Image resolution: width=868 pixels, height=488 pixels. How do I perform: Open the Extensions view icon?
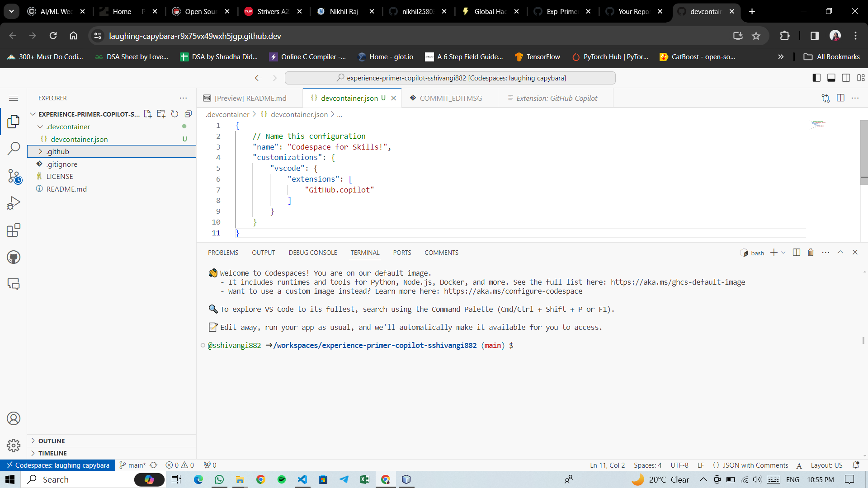coord(14,230)
